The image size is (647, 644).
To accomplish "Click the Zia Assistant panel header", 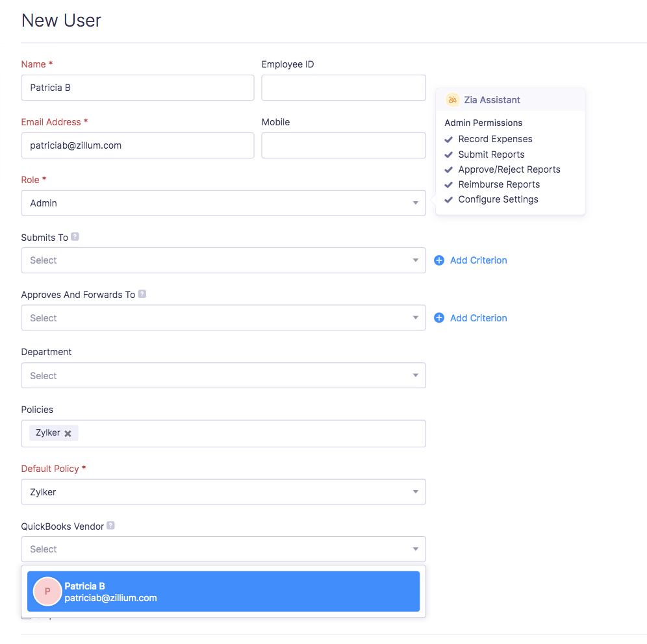I will tap(511, 99).
